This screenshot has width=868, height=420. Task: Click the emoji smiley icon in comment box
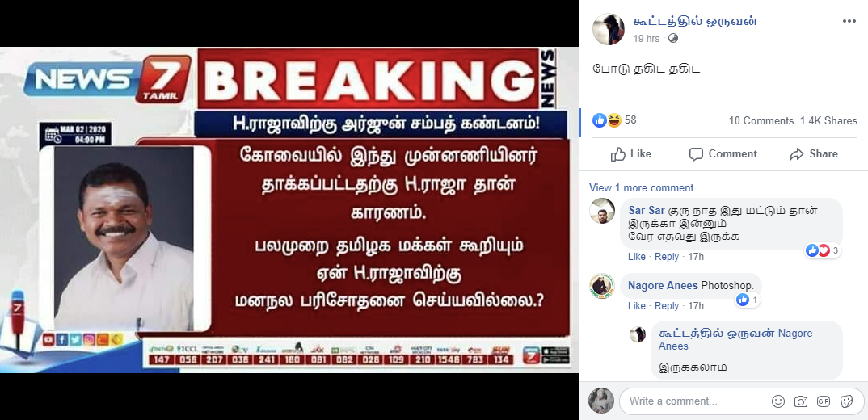tap(778, 401)
